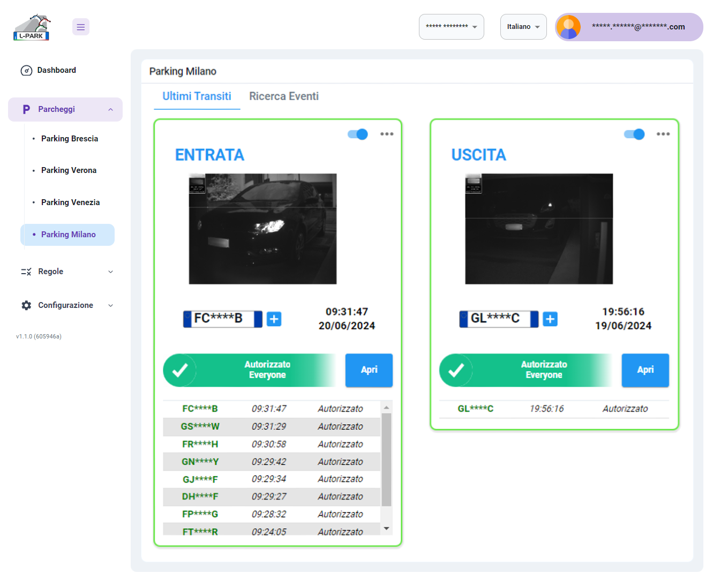This screenshot has height=588, width=713.
Task: Click the user avatar icon
Action: click(x=569, y=27)
